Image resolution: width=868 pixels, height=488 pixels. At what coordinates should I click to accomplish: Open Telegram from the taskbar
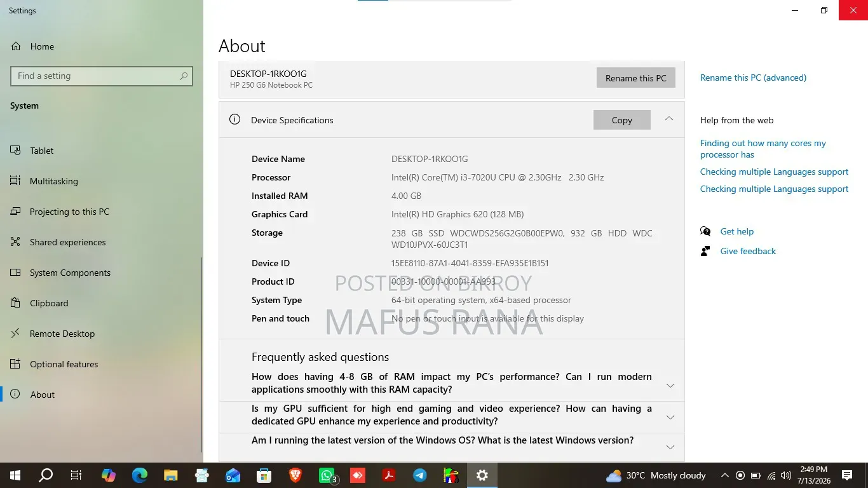420,475
